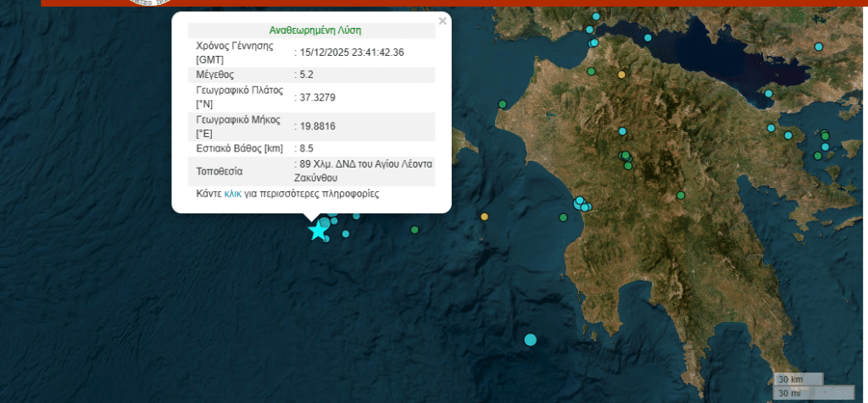
Task: Click the location text 'Αγίου Λέοντα Ζακύνθου'
Action: [364, 170]
